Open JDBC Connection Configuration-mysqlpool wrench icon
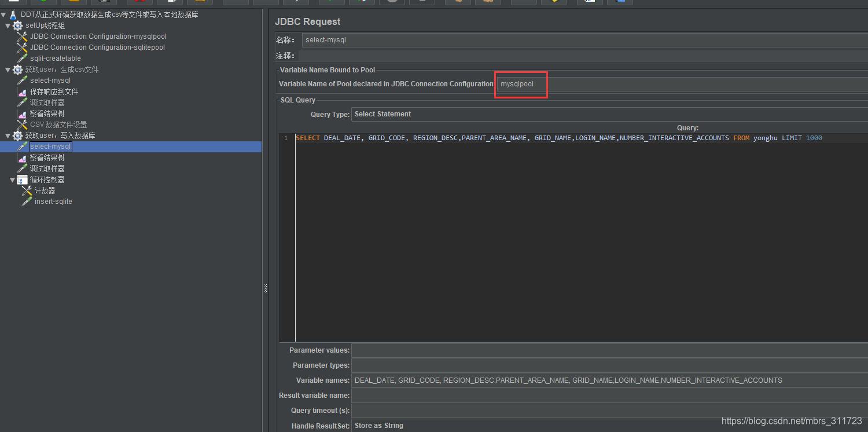868x432 pixels. [x=23, y=36]
